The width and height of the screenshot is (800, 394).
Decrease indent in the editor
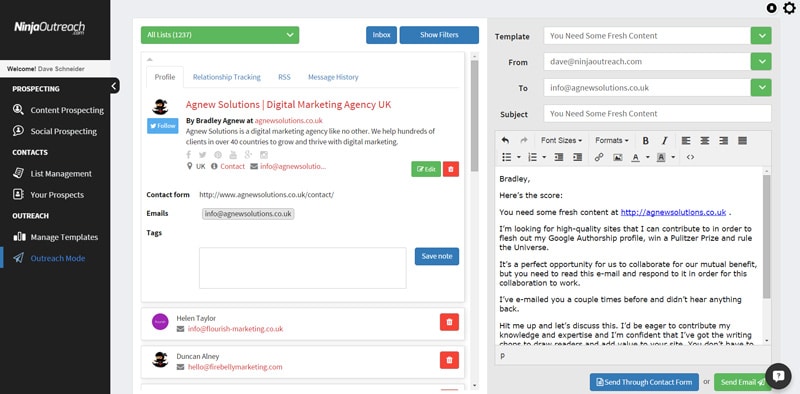(x=559, y=157)
